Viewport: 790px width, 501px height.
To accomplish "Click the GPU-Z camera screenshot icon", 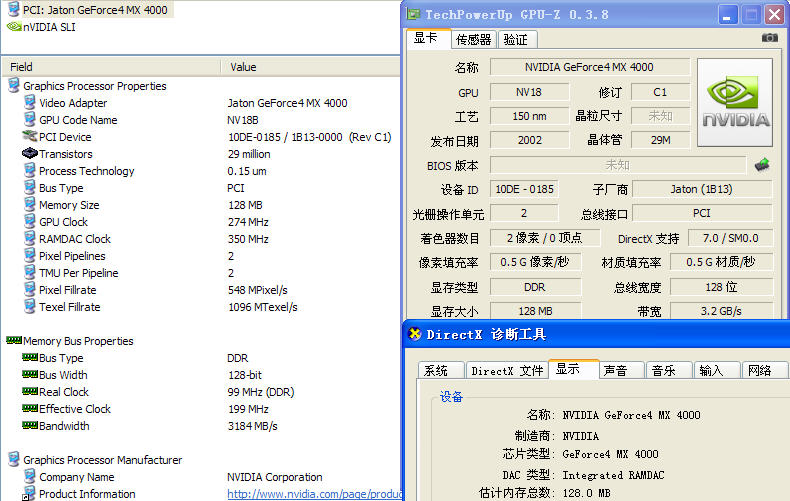I will pos(769,38).
